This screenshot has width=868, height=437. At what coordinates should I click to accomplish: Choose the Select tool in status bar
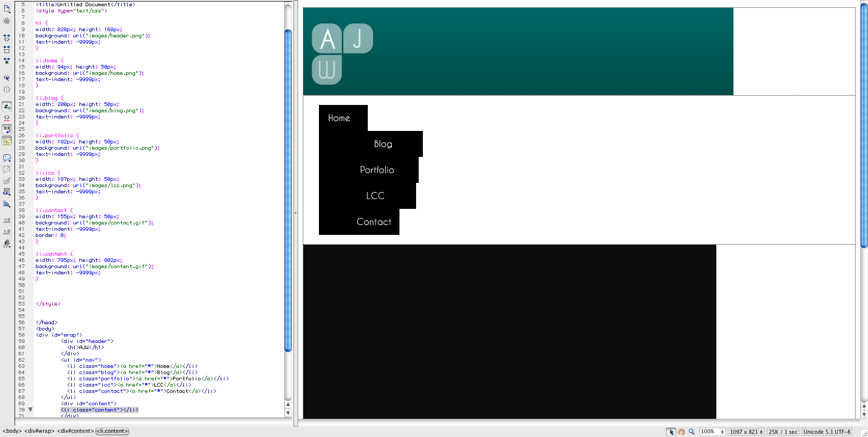[x=671, y=432]
